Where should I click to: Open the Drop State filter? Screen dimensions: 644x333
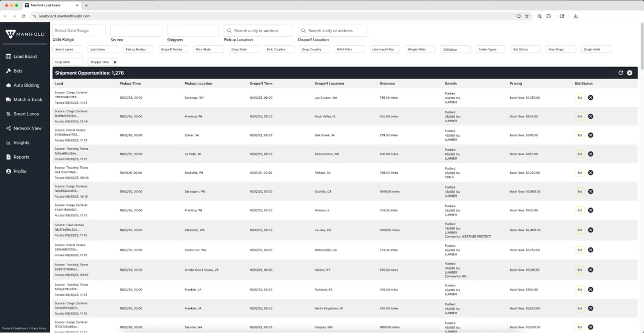pyautogui.click(x=244, y=49)
